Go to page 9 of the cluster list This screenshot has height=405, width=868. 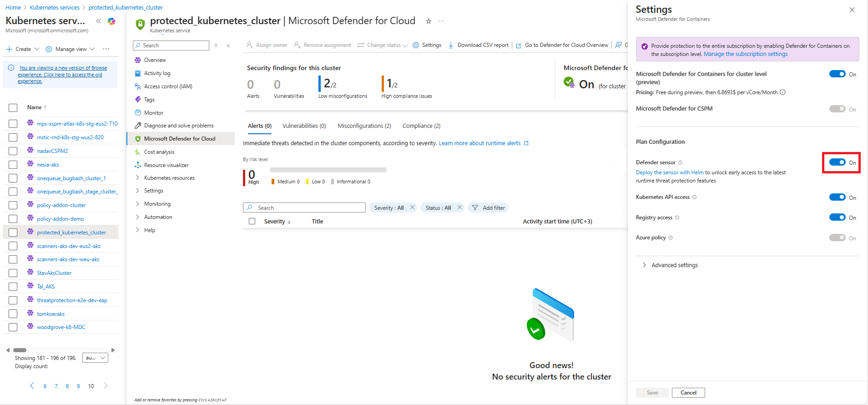78,386
